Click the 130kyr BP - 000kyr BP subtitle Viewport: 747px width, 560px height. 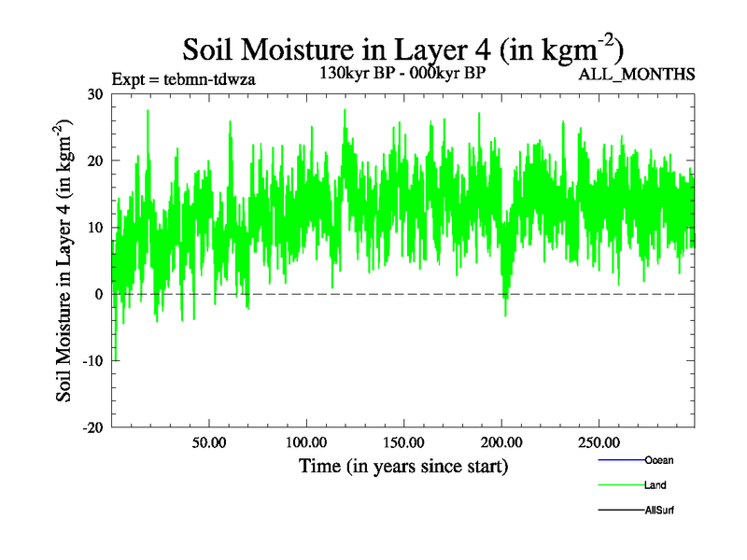(402, 74)
